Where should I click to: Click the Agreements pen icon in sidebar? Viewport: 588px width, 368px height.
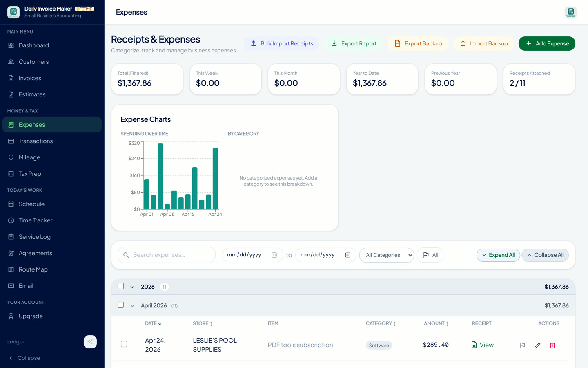[x=11, y=253]
